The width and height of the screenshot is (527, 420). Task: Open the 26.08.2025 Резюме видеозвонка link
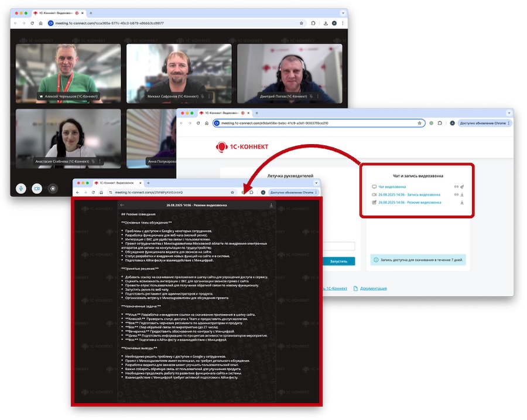click(409, 203)
